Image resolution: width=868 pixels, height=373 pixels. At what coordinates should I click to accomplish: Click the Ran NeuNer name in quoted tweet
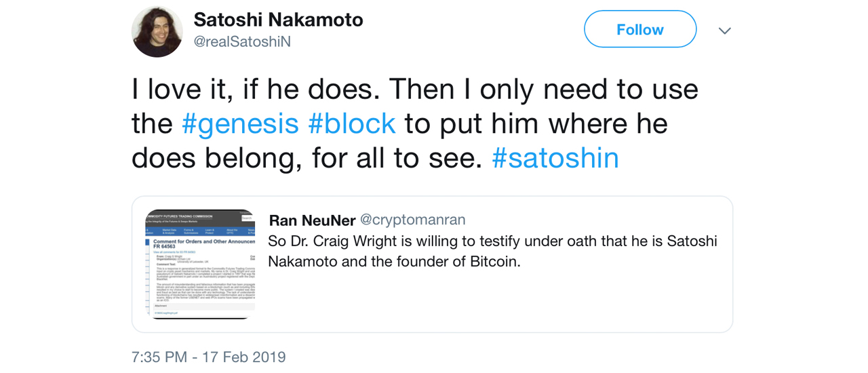coord(311,220)
